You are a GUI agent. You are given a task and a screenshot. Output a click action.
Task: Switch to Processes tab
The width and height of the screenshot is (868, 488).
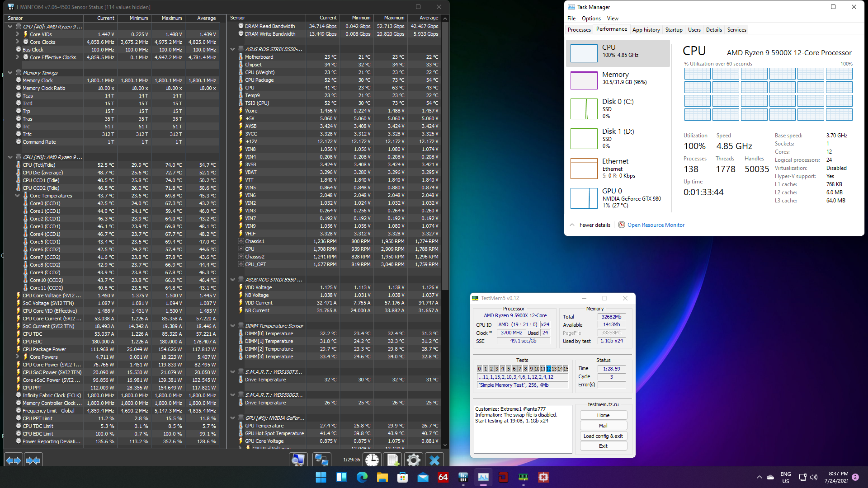point(579,30)
